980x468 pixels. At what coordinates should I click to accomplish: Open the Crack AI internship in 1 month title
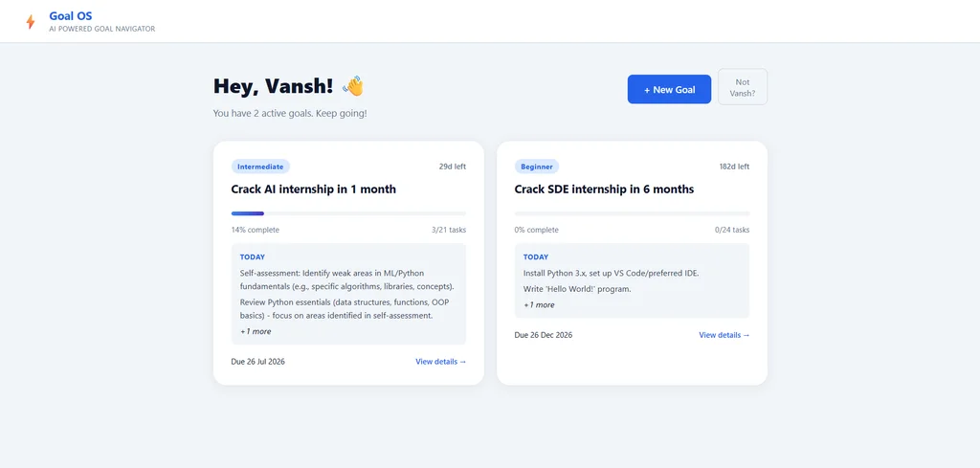[x=314, y=189]
